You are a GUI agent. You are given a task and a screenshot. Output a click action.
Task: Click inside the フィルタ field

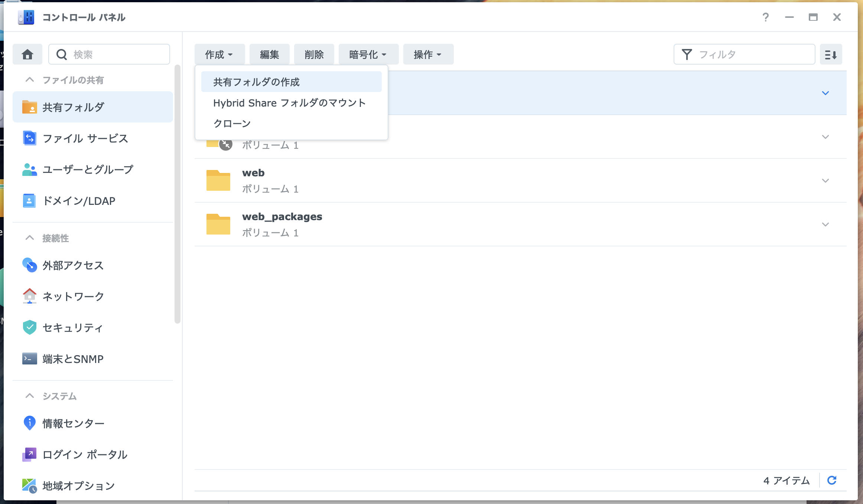[754, 54]
